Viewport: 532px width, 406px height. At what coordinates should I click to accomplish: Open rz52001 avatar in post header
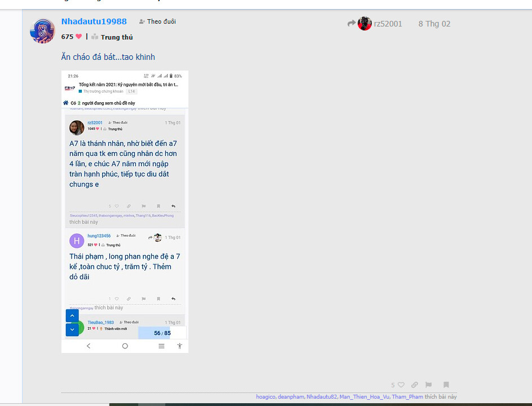click(x=365, y=23)
